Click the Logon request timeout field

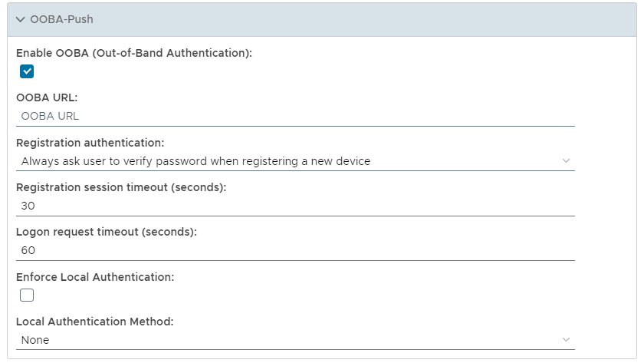(295, 250)
